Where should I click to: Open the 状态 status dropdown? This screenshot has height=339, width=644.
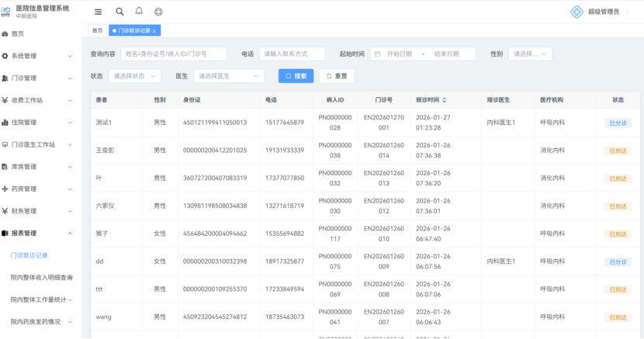point(135,76)
